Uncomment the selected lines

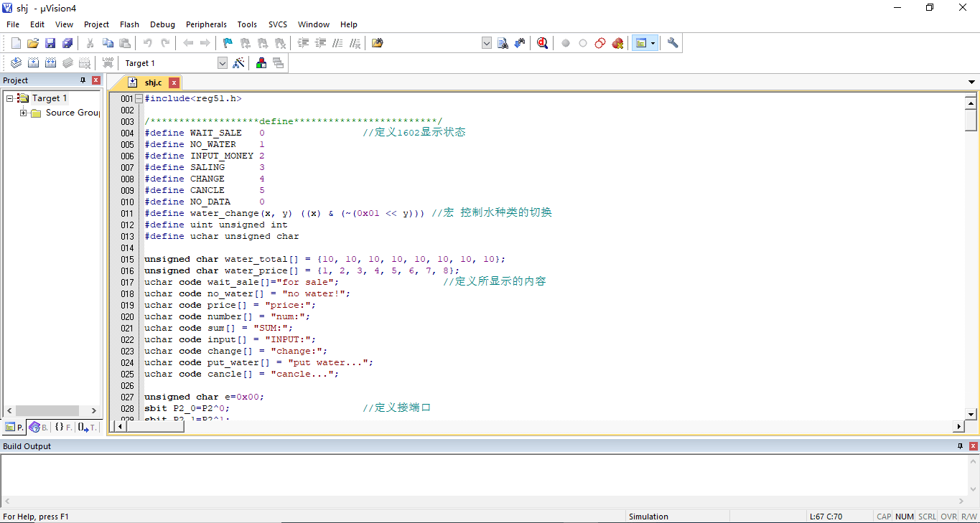355,43
